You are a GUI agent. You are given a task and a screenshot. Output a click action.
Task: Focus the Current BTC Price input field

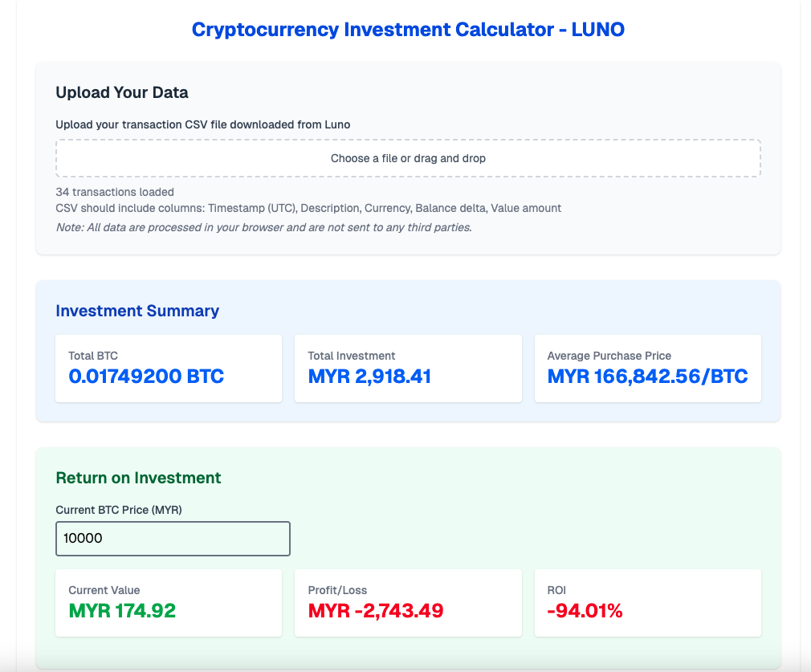click(173, 539)
